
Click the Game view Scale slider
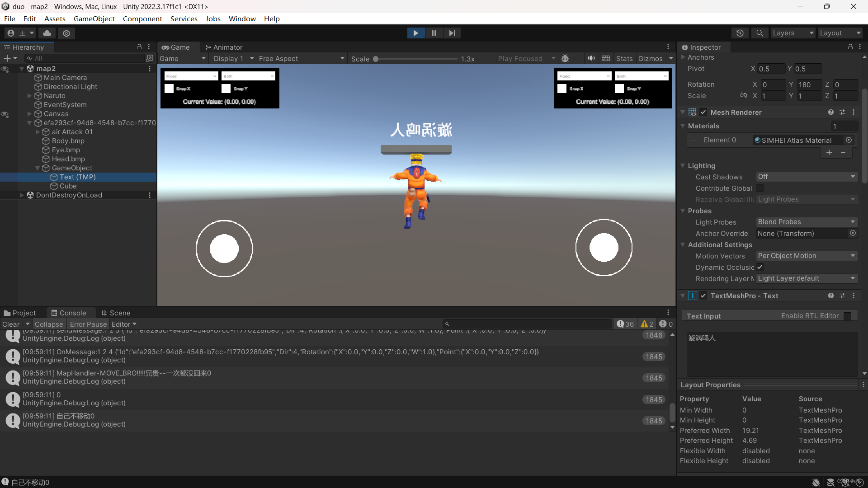pyautogui.click(x=416, y=59)
